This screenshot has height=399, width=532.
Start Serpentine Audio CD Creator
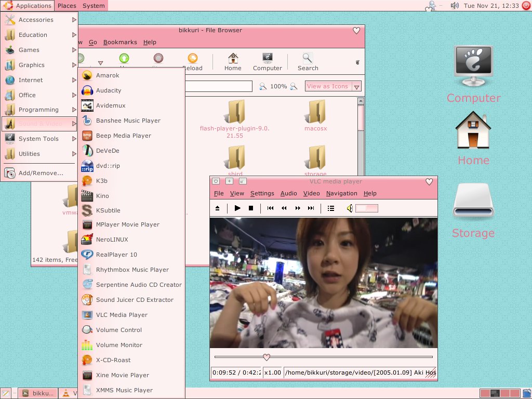pyautogui.click(x=131, y=285)
